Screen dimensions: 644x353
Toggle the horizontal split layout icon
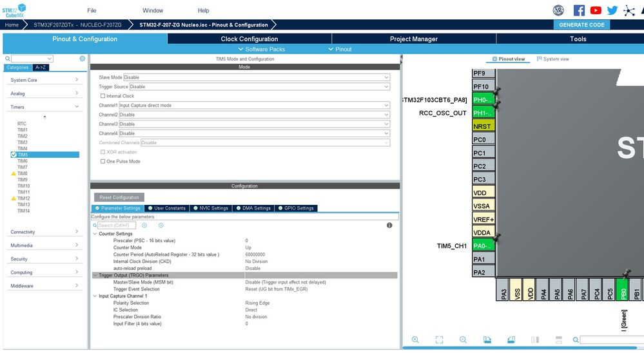[x=558, y=339]
